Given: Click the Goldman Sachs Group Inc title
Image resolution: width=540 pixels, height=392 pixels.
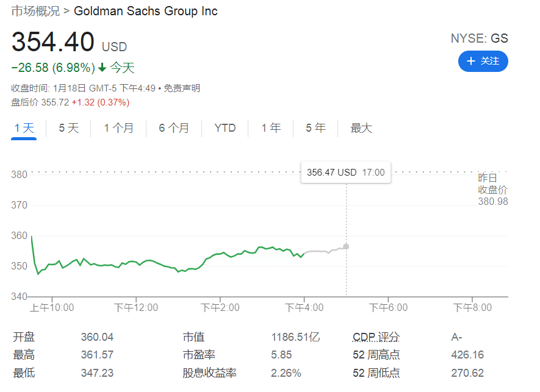Looking at the screenshot, I should [x=146, y=11].
